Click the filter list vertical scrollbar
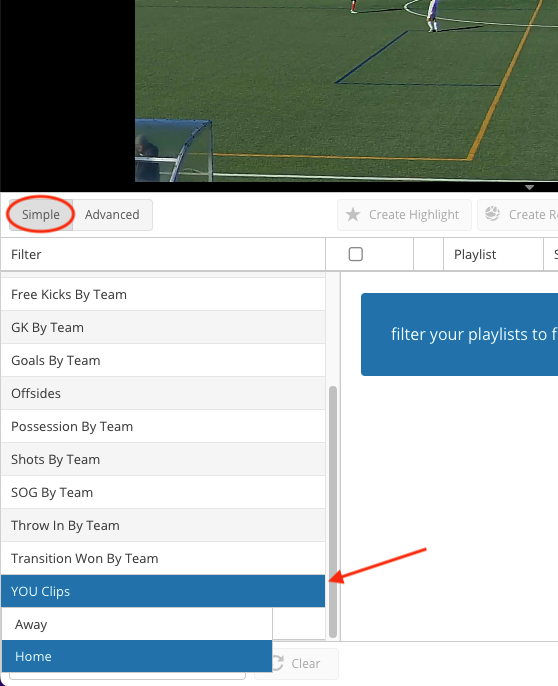This screenshot has height=686, width=558. coord(333,511)
